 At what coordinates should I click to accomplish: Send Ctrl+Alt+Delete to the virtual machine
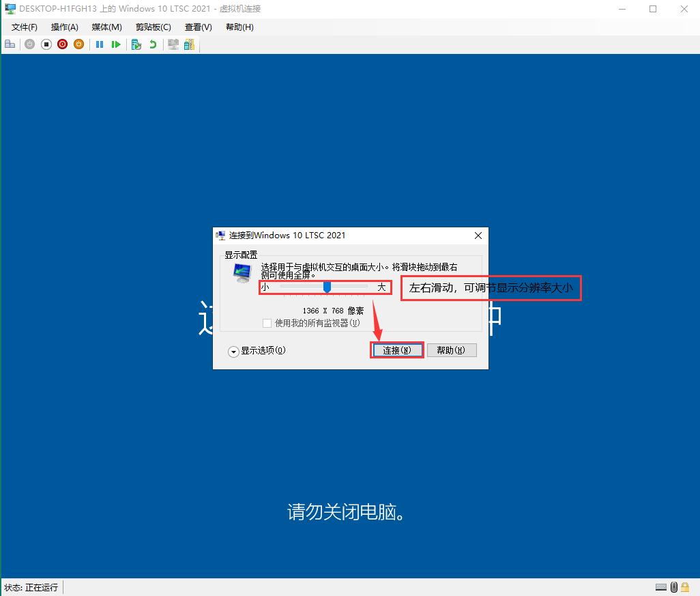point(10,44)
